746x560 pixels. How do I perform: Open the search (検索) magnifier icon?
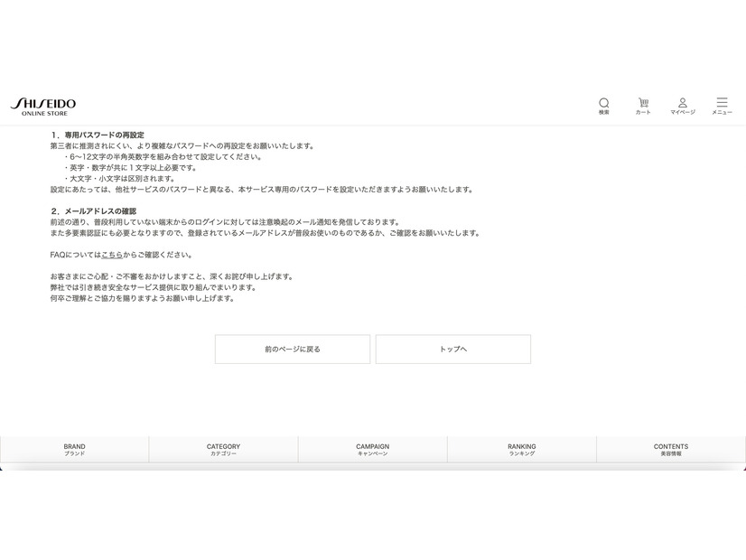tap(603, 103)
